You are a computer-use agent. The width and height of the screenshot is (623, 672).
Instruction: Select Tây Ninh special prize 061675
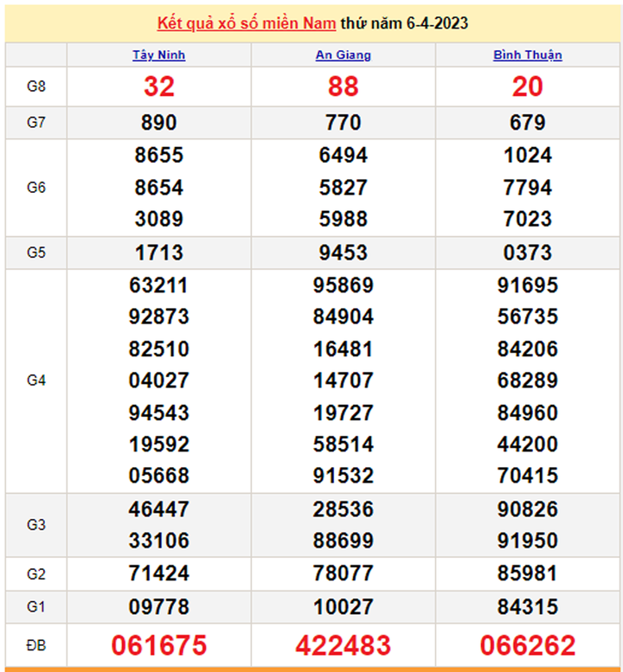coord(158,645)
